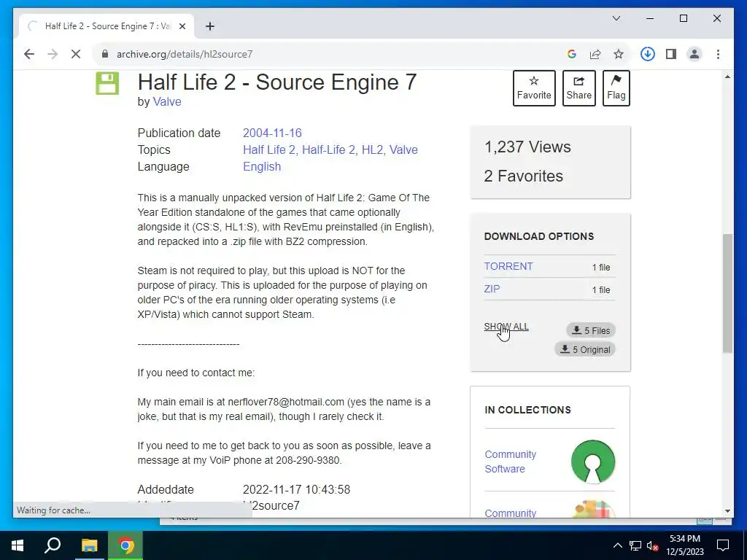Screen dimensions: 747x560
Task: Flag this item
Action: [616, 88]
